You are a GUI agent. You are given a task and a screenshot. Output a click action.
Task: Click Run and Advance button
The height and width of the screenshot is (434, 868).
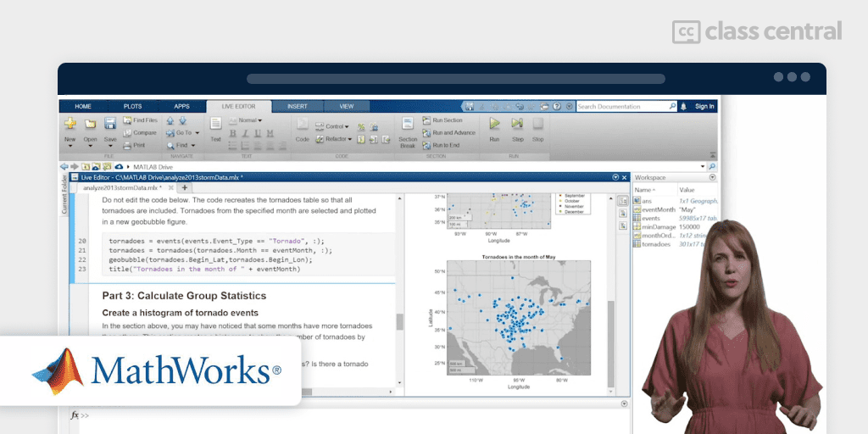[453, 133]
